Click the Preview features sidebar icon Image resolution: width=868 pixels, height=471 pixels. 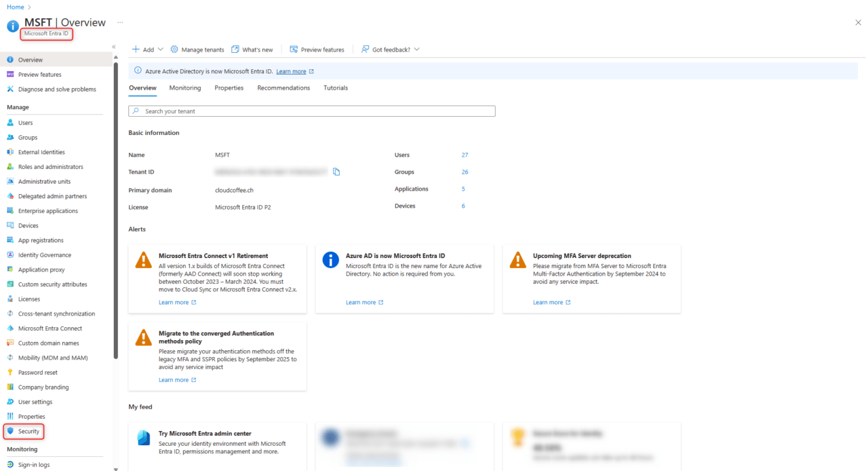pyautogui.click(x=11, y=75)
